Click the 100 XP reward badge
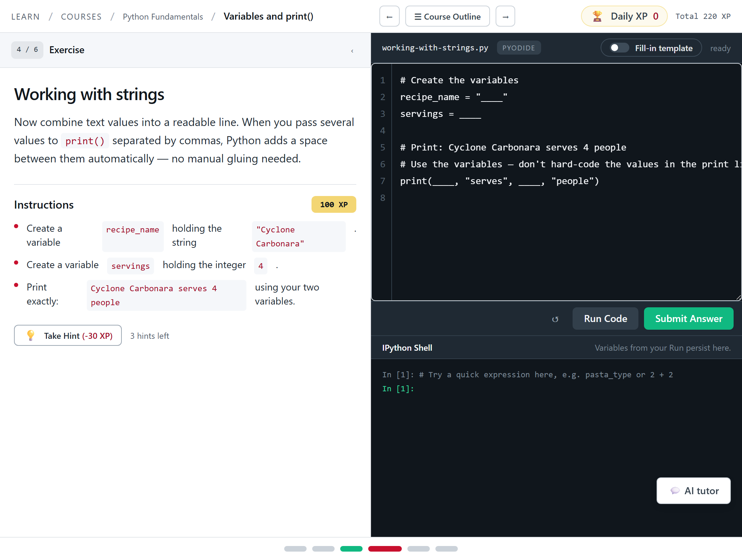This screenshot has height=560, width=742. point(334,204)
